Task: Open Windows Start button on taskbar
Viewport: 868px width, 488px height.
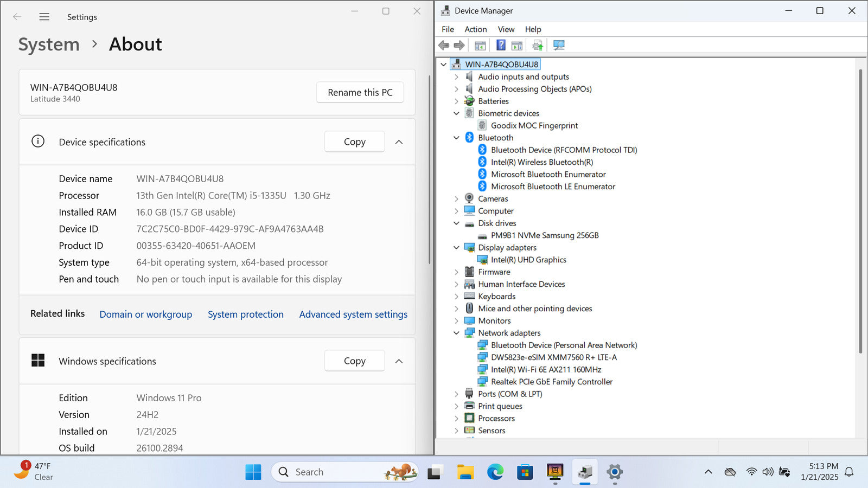Action: [253, 472]
